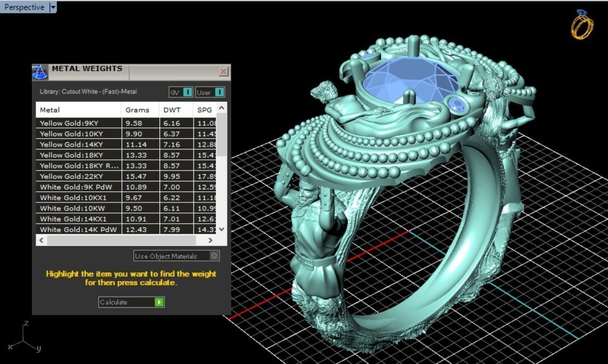Click the 11.14 grams value
Image resolution: width=608 pixels, height=364 pixels.
pos(136,145)
